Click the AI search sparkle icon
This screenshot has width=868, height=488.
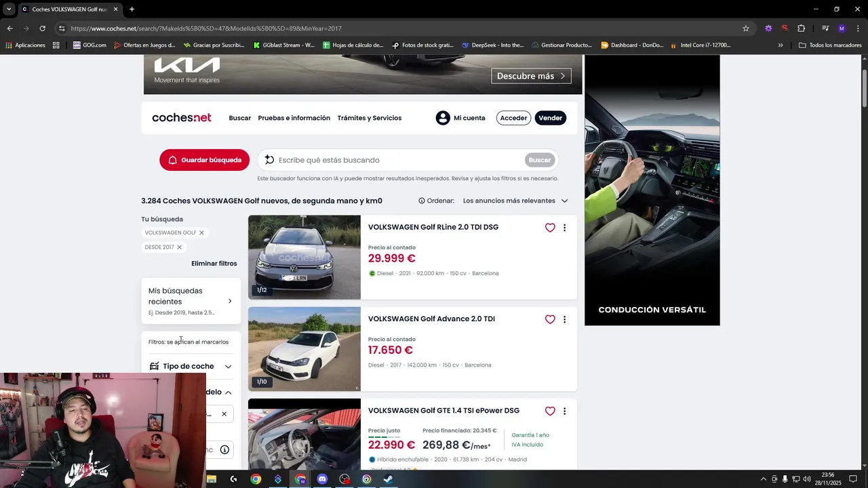269,160
